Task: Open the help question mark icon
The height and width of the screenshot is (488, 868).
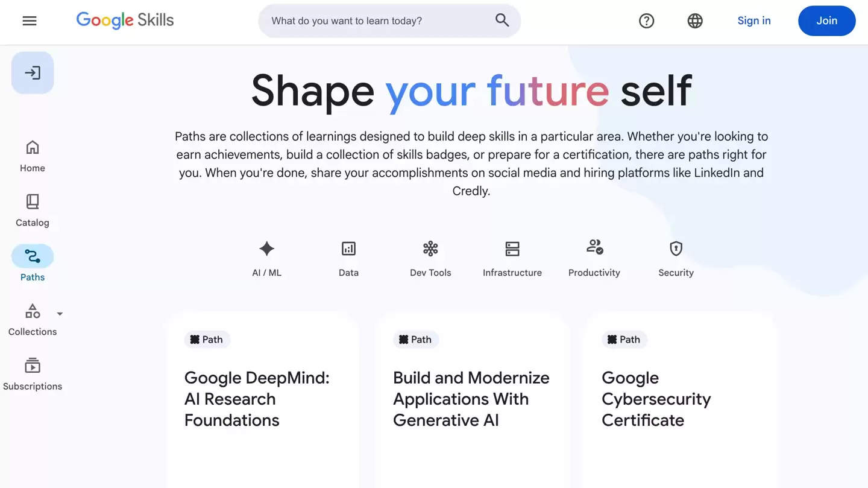Action: pyautogui.click(x=647, y=21)
